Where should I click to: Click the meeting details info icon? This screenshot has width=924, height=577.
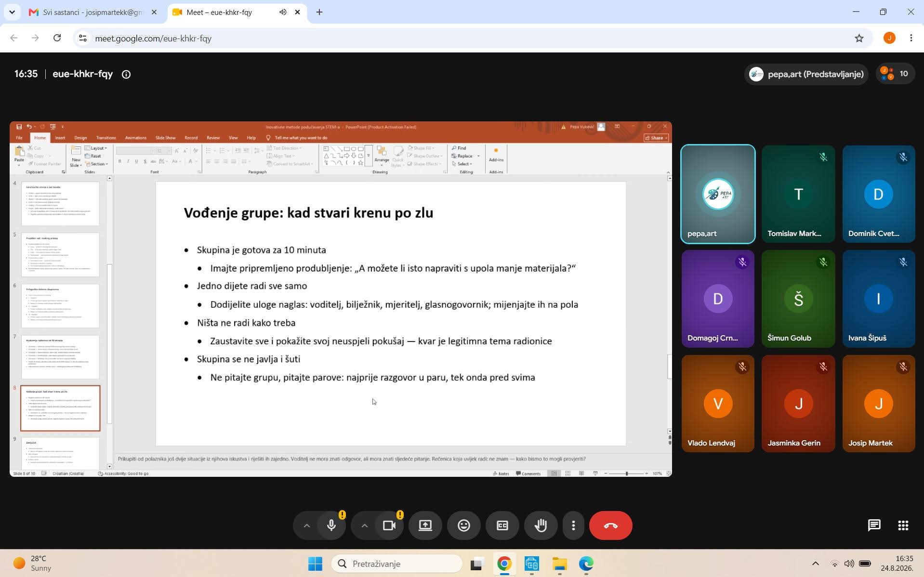click(126, 74)
